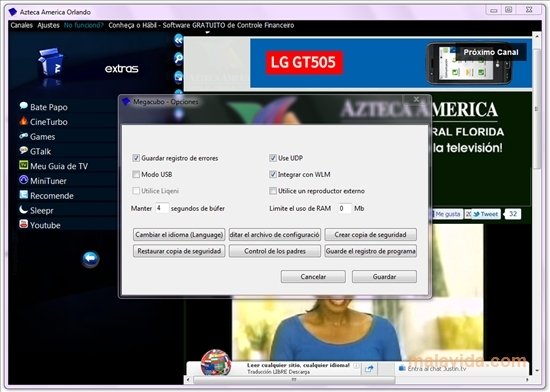This screenshot has height=392, width=550.
Task: Click the Cancelar button
Action: [x=313, y=277]
